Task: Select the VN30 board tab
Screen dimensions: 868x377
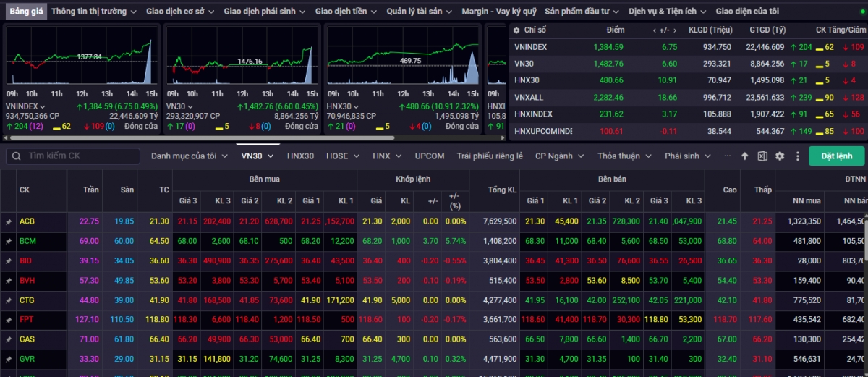Action: pos(258,156)
